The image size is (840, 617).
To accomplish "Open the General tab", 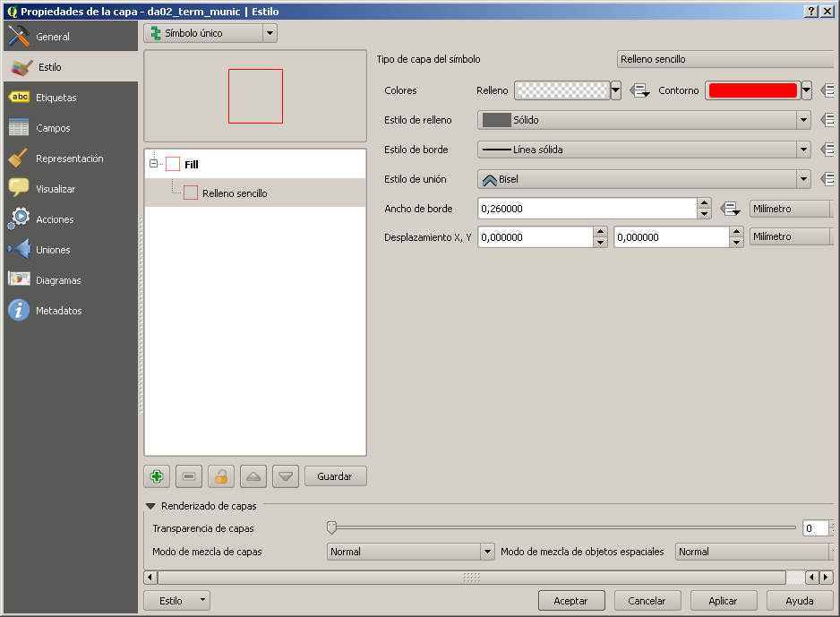I will click(71, 37).
